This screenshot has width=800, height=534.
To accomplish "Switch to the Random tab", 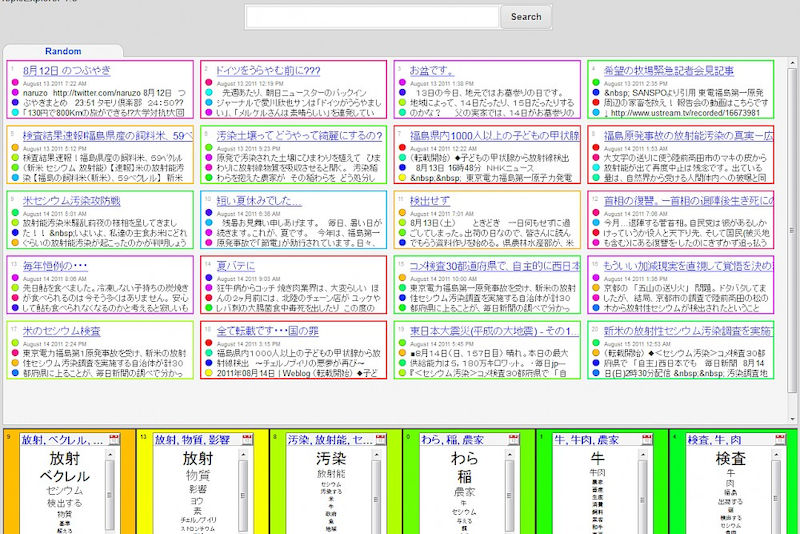I will [62, 51].
